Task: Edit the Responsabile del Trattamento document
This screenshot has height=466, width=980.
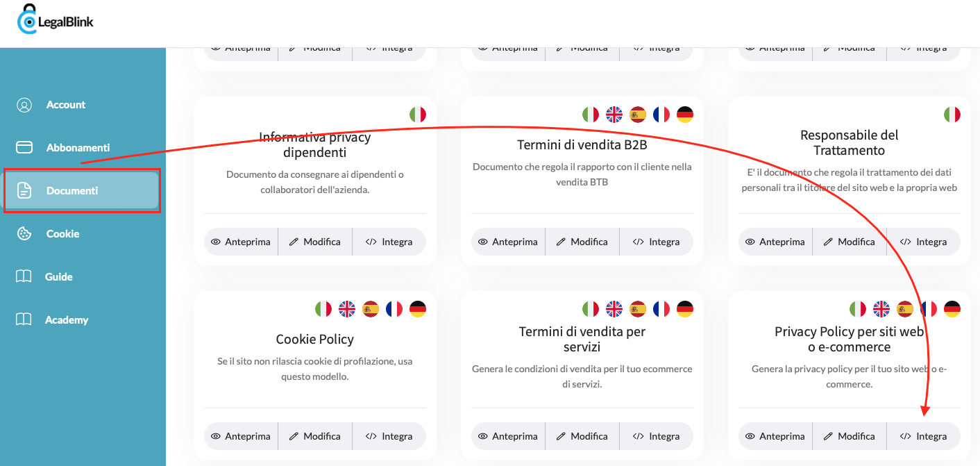Action: click(x=849, y=241)
